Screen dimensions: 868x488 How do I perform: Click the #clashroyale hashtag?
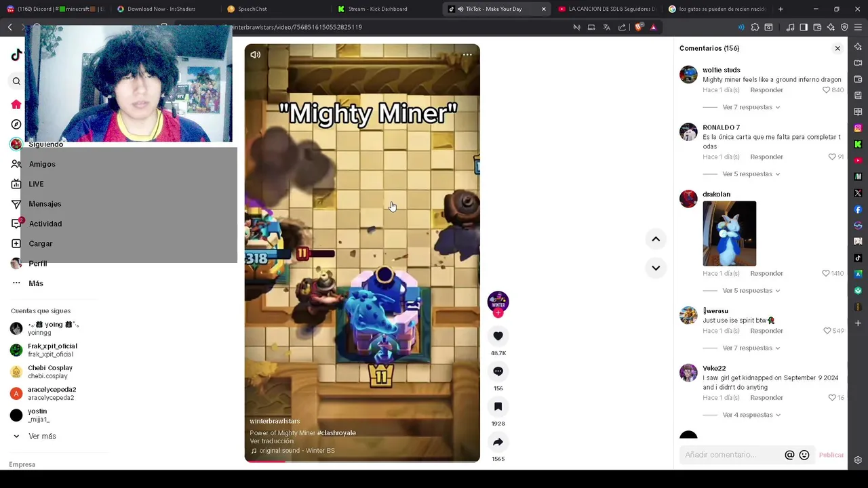[336, 433]
